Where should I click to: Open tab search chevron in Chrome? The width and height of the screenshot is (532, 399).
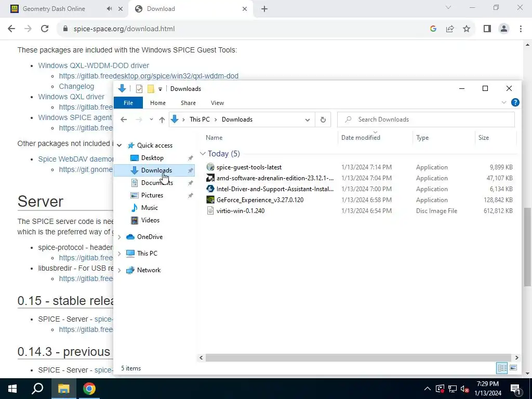coord(448,7)
